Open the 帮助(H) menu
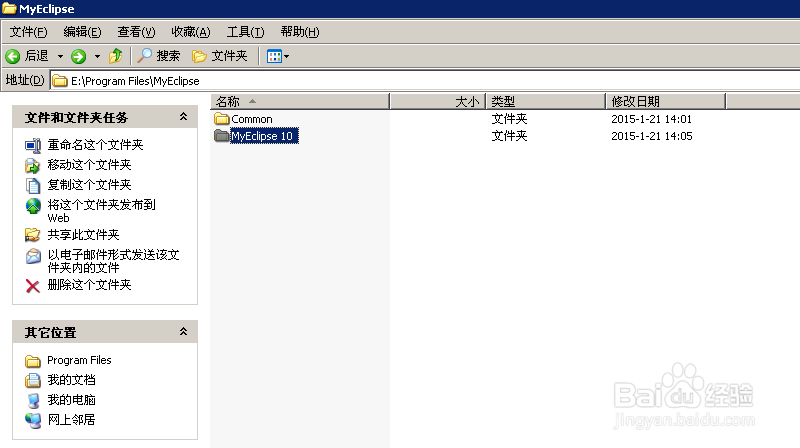Image resolution: width=800 pixels, height=448 pixels. pos(299,32)
